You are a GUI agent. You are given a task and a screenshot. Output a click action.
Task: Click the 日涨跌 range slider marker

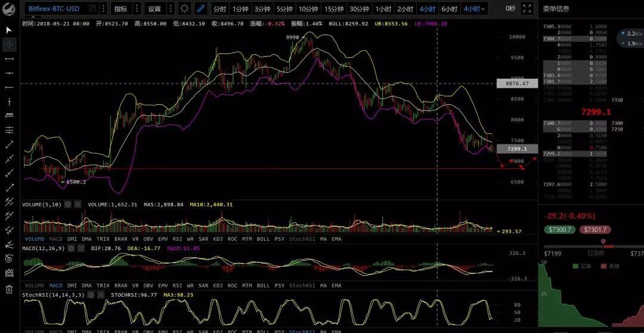coord(603,242)
